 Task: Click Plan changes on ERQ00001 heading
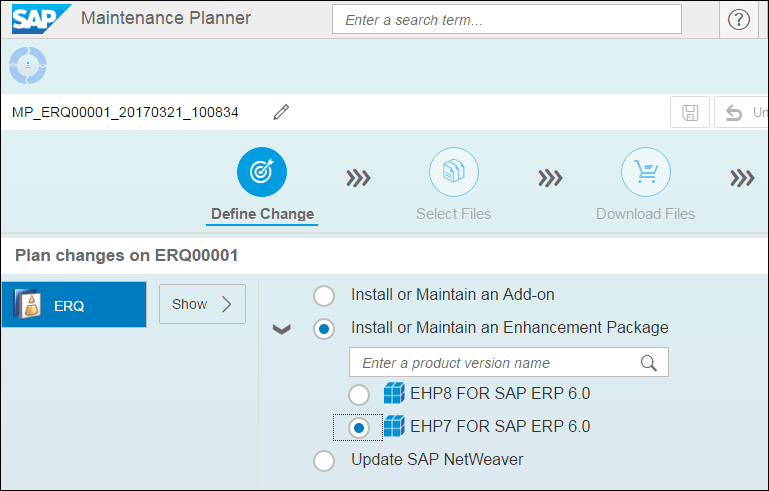tap(127, 256)
